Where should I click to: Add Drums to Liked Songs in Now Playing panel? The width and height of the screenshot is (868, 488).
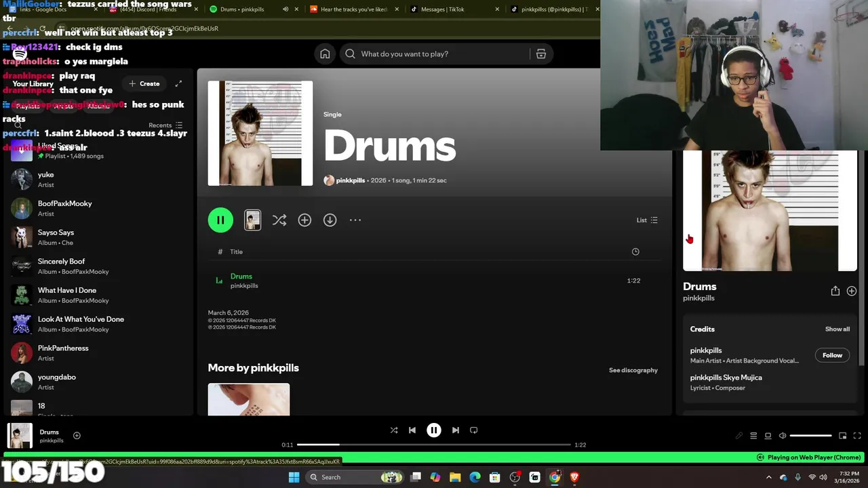tap(852, 291)
